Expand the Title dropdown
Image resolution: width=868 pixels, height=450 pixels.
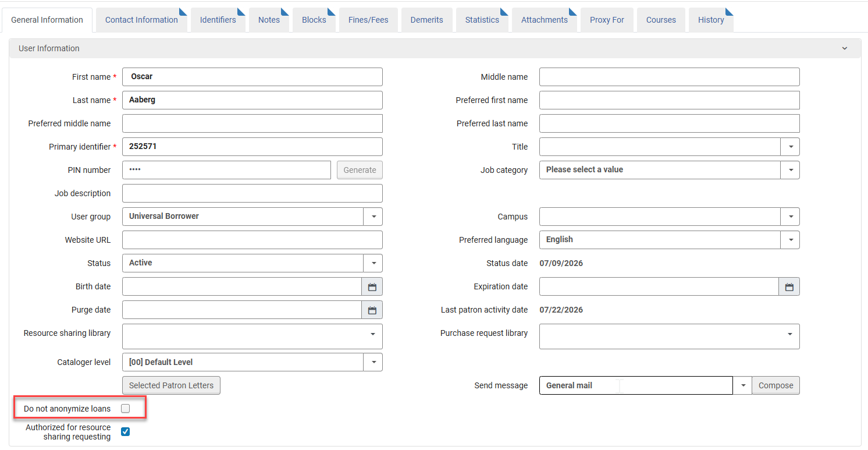click(x=791, y=147)
